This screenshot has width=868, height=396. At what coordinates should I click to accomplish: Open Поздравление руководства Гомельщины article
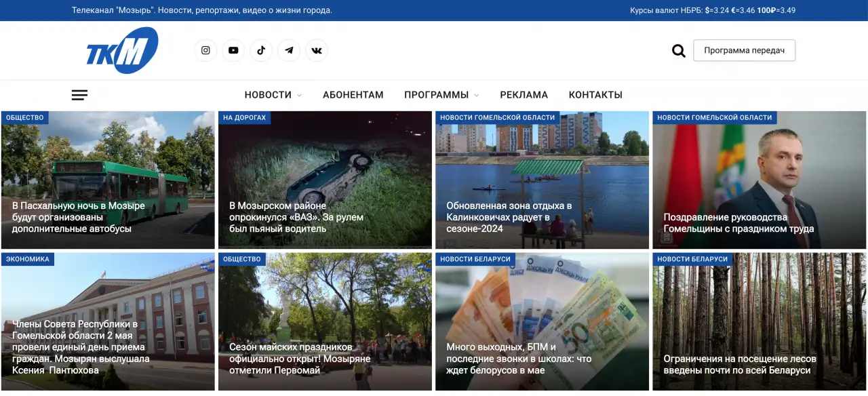click(x=738, y=223)
